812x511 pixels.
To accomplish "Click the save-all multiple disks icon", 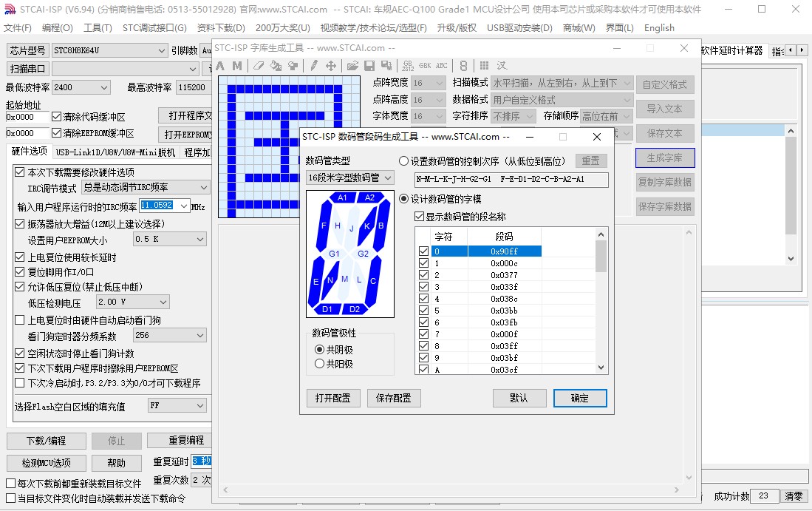I will (x=386, y=66).
